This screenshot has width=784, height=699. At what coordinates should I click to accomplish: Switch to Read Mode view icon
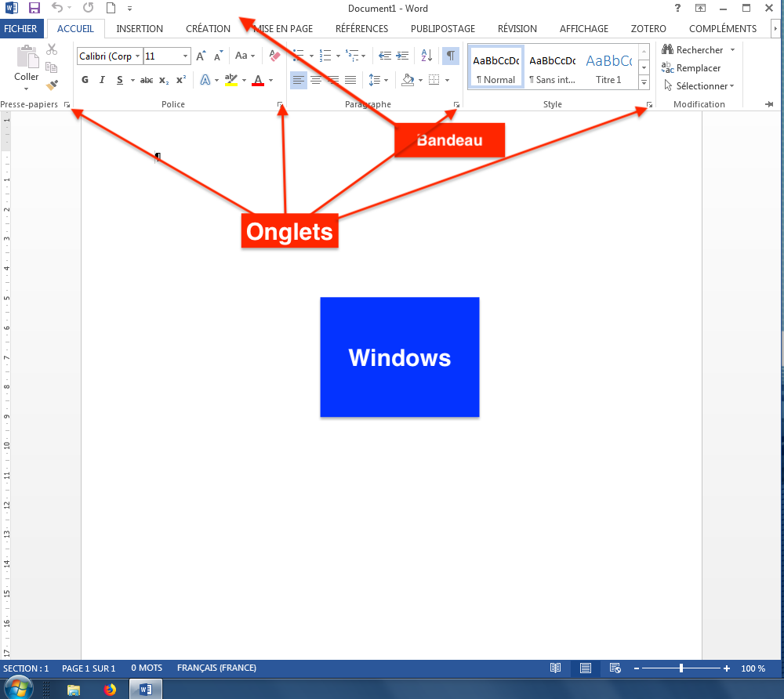pyautogui.click(x=556, y=668)
